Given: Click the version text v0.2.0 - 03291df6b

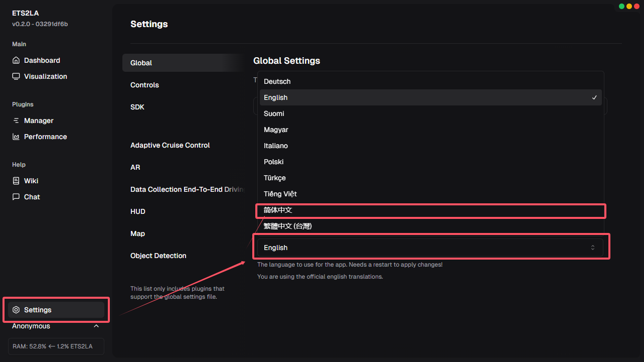Looking at the screenshot, I should coord(40,24).
